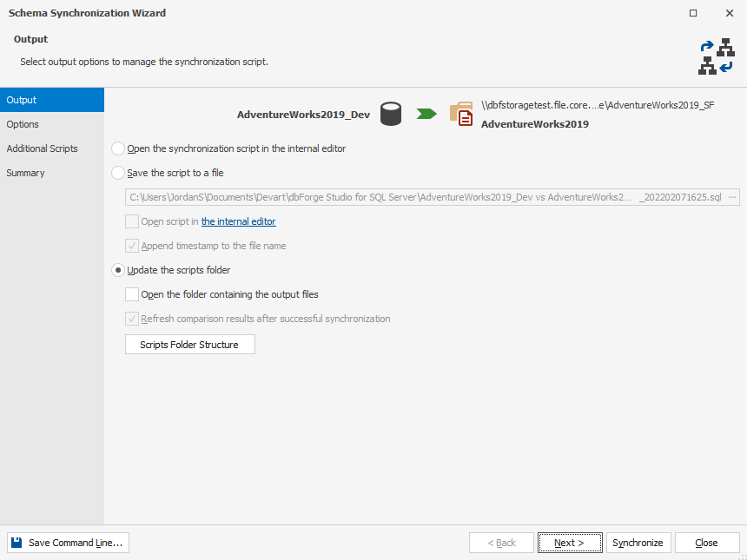
Task: Go back with the Back button
Action: 501,543
